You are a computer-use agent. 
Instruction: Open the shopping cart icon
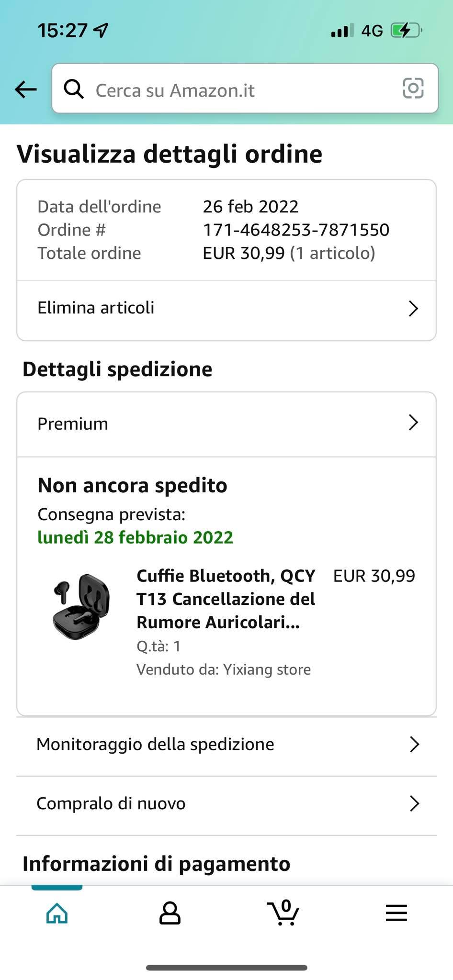click(x=283, y=912)
